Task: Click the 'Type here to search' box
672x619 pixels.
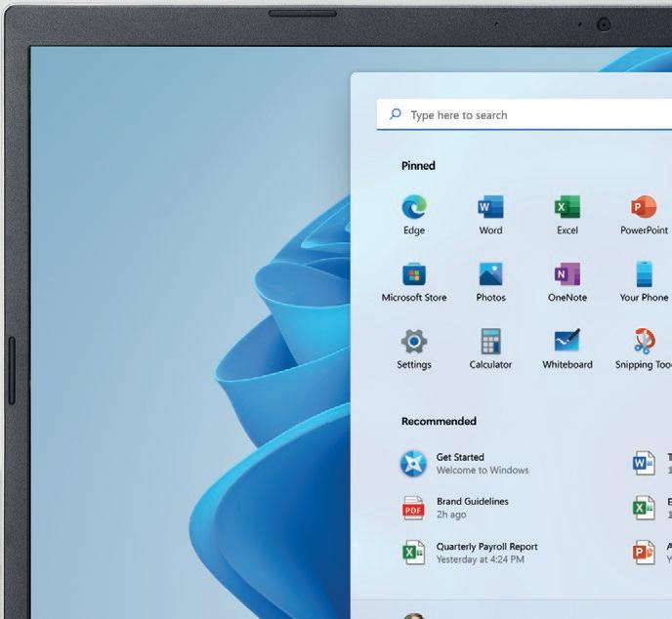Action: pos(525,115)
